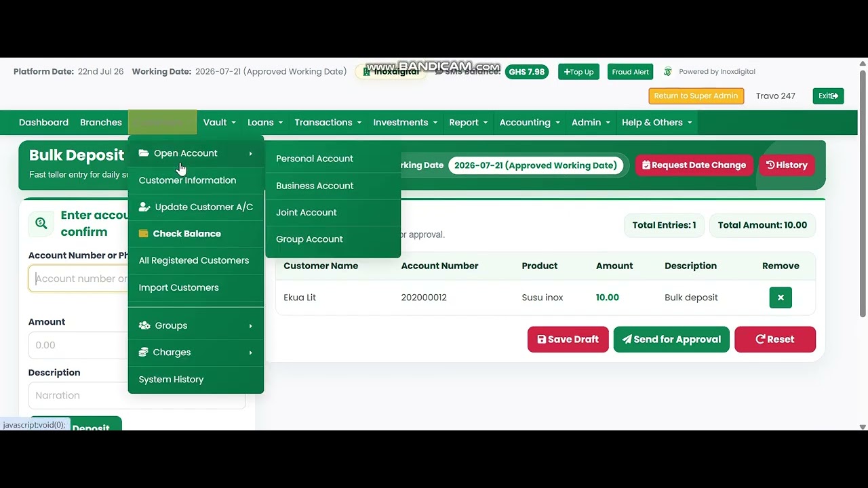The image size is (868, 488).
Task: Click the approved working date pill
Action: tap(535, 165)
